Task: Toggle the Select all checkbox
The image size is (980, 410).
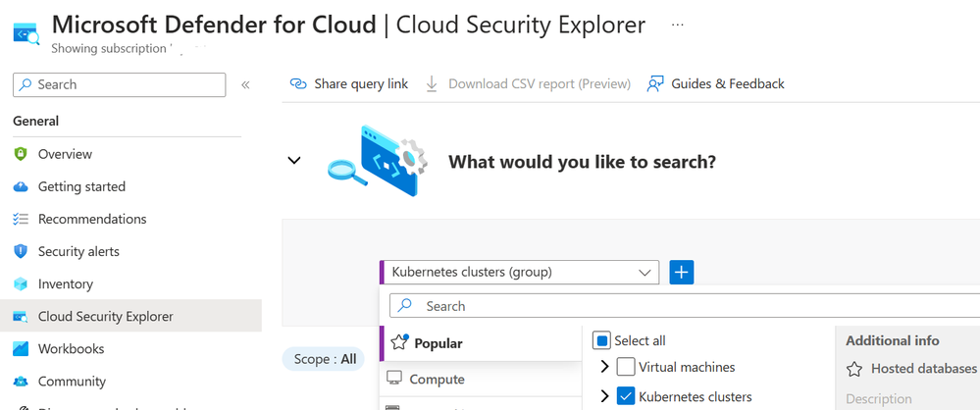Action: tap(600, 340)
